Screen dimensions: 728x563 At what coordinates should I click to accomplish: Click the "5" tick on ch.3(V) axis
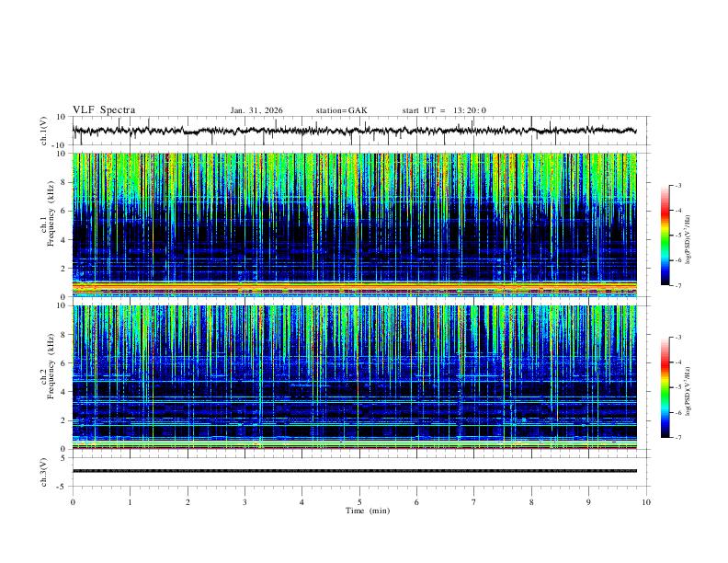pyautogui.click(x=64, y=457)
